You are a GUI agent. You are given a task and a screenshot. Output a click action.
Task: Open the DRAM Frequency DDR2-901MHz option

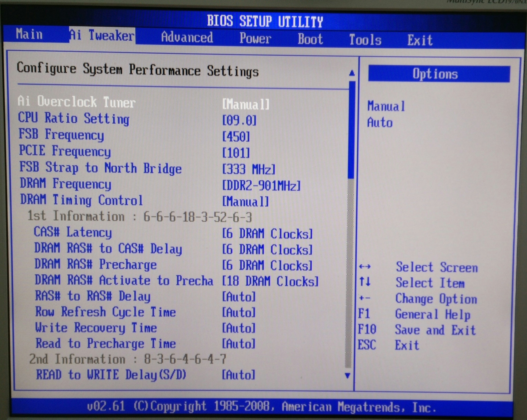(x=261, y=186)
